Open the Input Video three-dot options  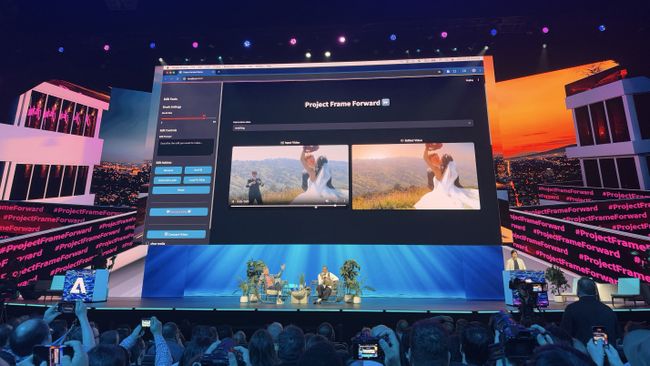344,201
